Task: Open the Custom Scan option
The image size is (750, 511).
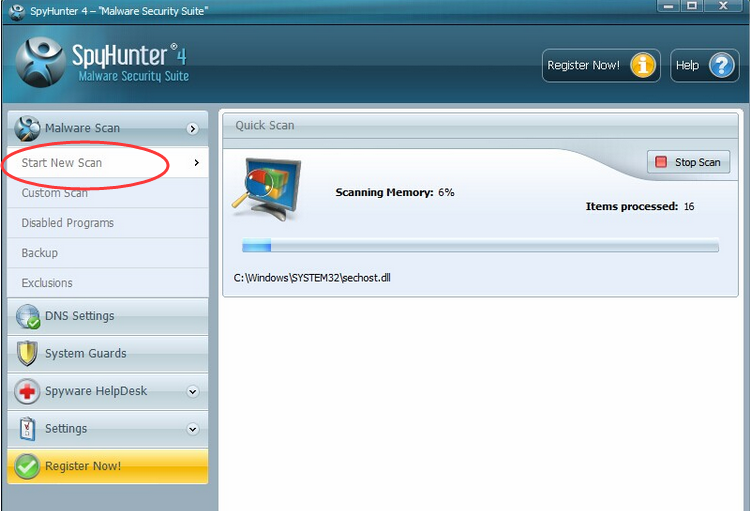Action: point(108,193)
